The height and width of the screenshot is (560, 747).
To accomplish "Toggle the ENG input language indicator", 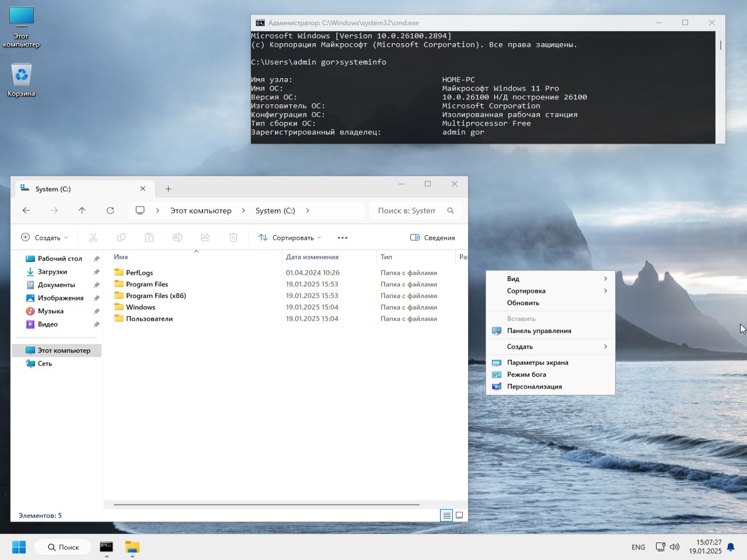I will (x=638, y=547).
